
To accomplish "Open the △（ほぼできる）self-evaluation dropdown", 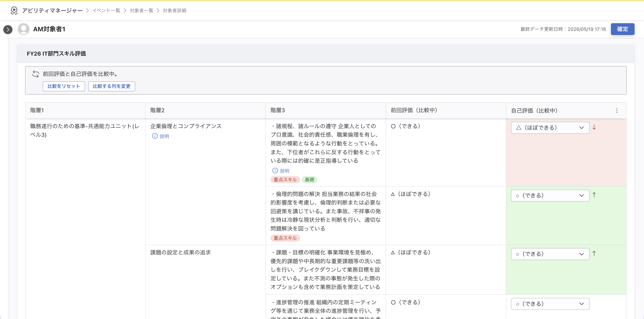I will [x=550, y=128].
